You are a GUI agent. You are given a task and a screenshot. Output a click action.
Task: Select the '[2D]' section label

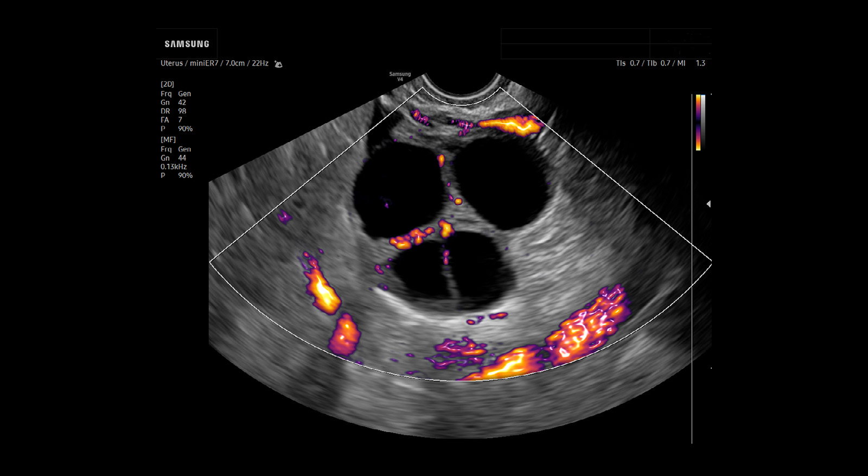pyautogui.click(x=167, y=84)
